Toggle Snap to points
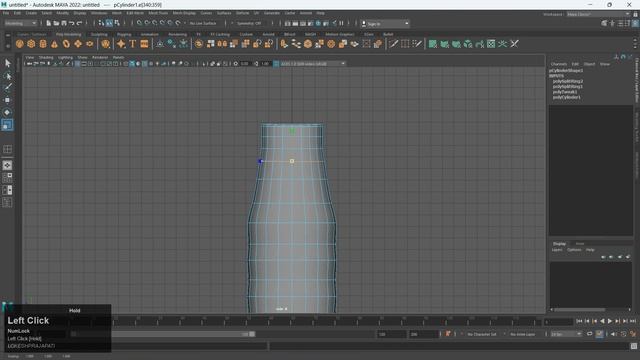640x360 pixels. [x=155, y=23]
